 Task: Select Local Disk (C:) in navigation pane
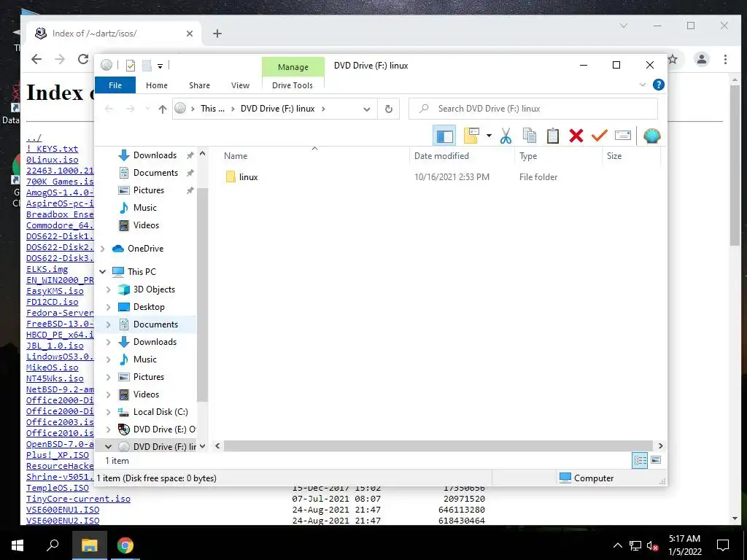(160, 411)
